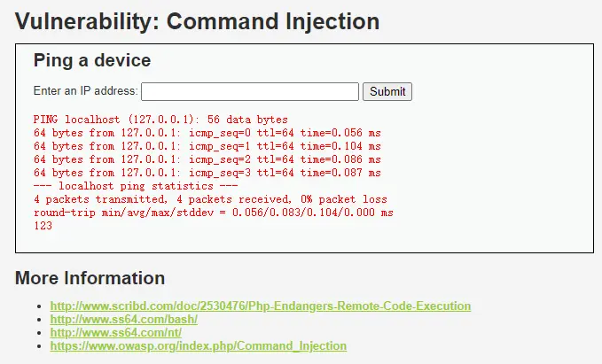Click the 'Vulnerability: Command Injection' page heading
This screenshot has height=364, width=602.
tap(198, 21)
